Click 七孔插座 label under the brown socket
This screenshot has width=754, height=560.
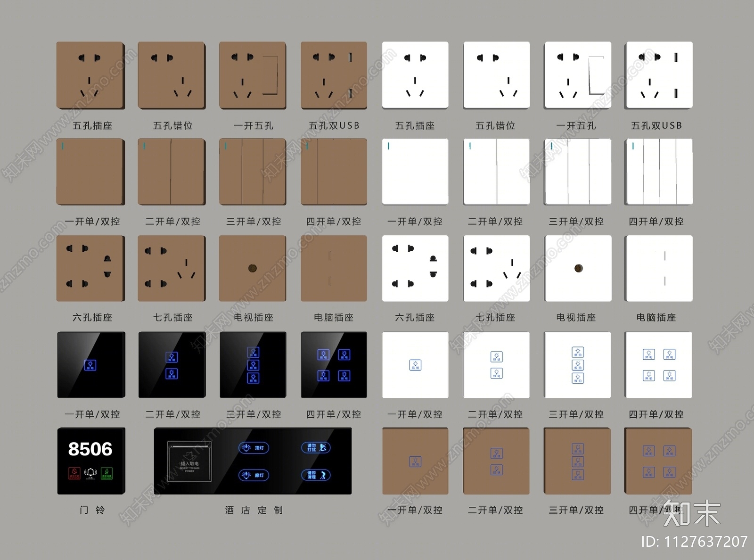click(173, 317)
